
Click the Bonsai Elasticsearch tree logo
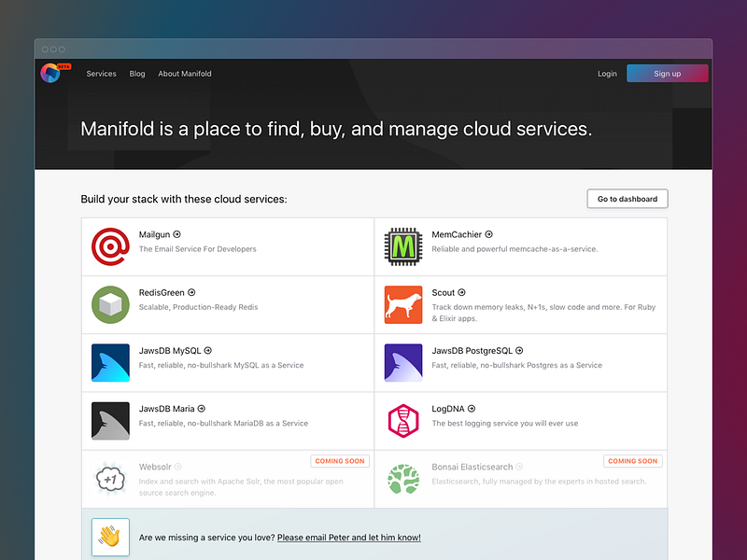coord(403,479)
